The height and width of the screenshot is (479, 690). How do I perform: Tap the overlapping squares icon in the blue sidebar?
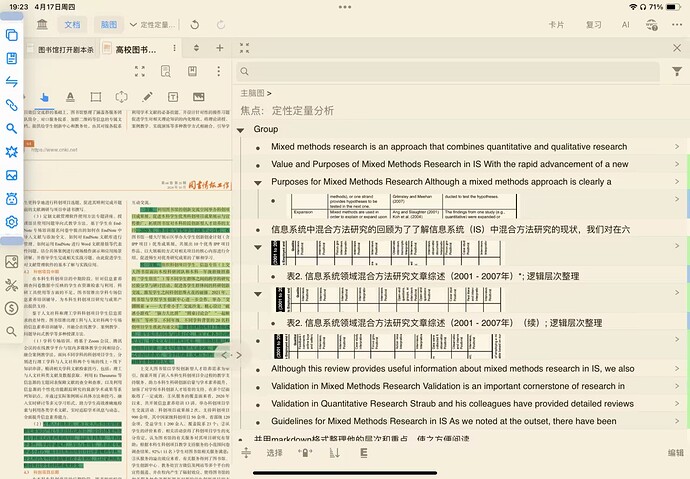(x=11, y=35)
